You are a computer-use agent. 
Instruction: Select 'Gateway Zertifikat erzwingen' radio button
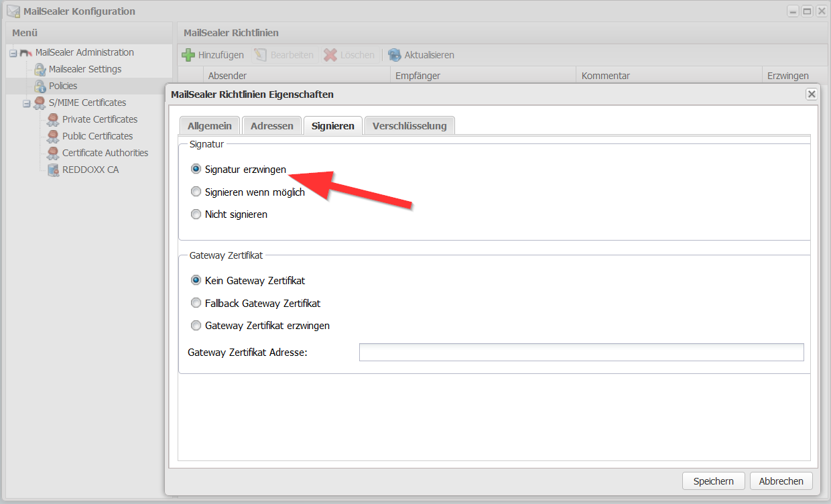(x=196, y=326)
